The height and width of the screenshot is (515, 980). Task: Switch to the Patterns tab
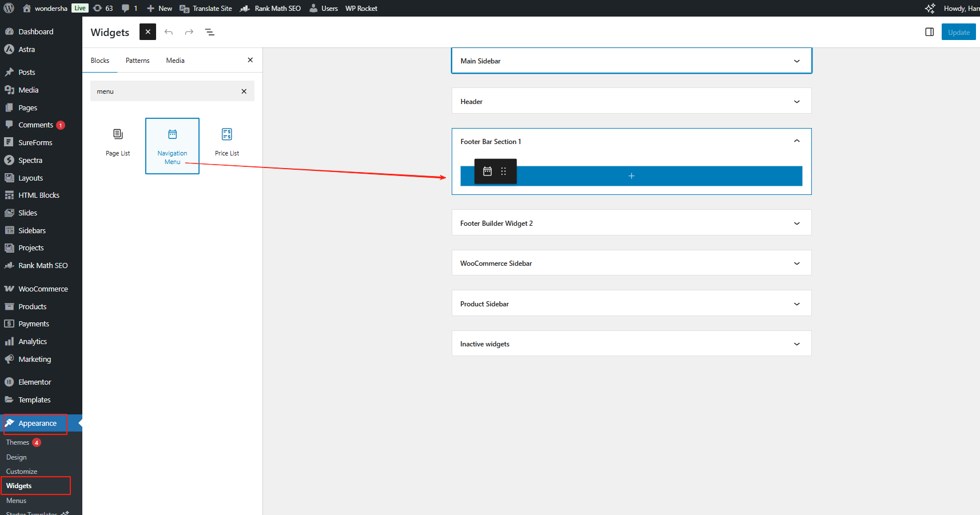[x=137, y=61]
